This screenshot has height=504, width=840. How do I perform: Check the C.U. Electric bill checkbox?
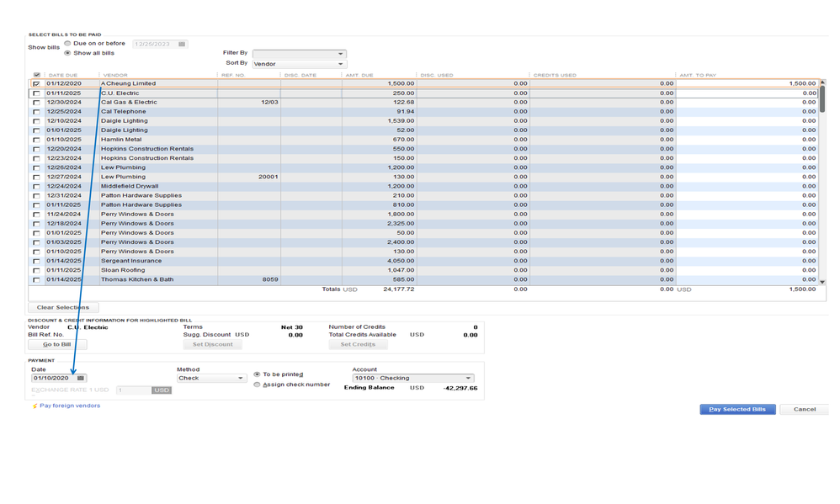tap(36, 93)
